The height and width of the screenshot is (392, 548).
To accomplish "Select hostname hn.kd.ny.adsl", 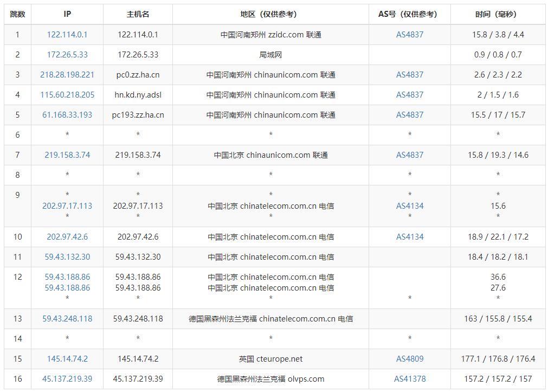I will 138,95.
